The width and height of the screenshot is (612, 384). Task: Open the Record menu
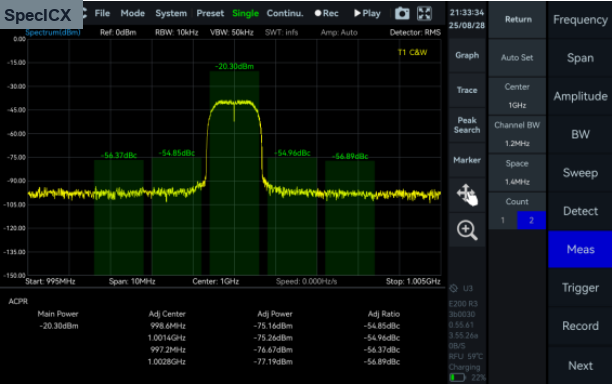[x=580, y=326]
